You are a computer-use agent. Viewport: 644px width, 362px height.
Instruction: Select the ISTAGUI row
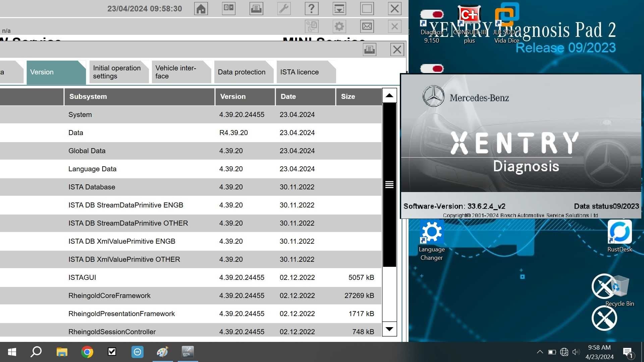click(x=191, y=278)
